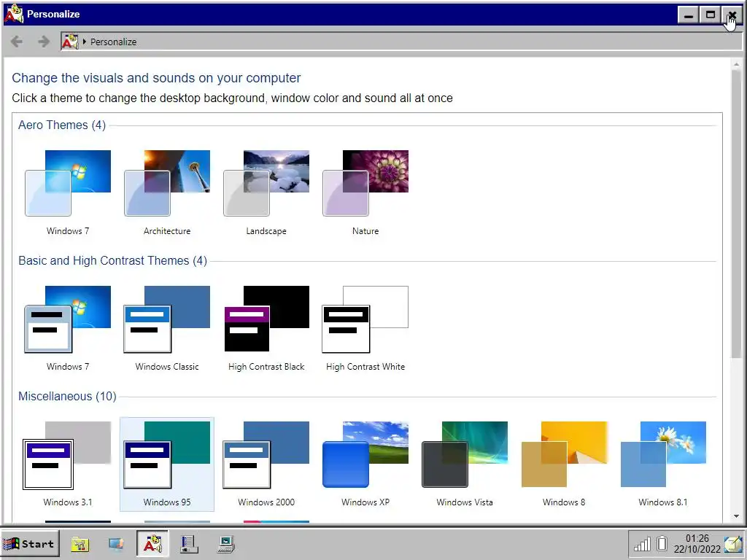Select the Windows XP theme
The height and width of the screenshot is (560, 747).
tap(365, 464)
